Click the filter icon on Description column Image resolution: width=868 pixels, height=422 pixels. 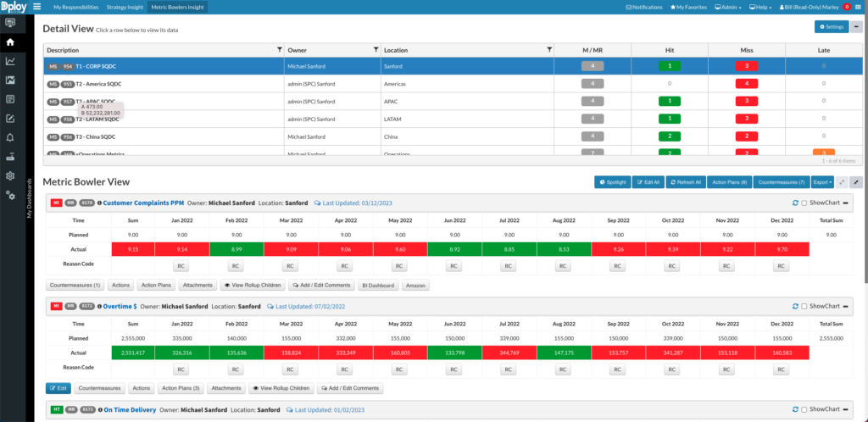[280, 50]
